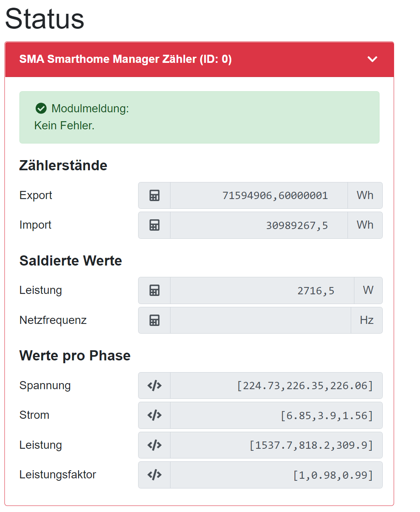Click the Leistung 2716,5 value field
This screenshot has width=420, height=512.
262,290
